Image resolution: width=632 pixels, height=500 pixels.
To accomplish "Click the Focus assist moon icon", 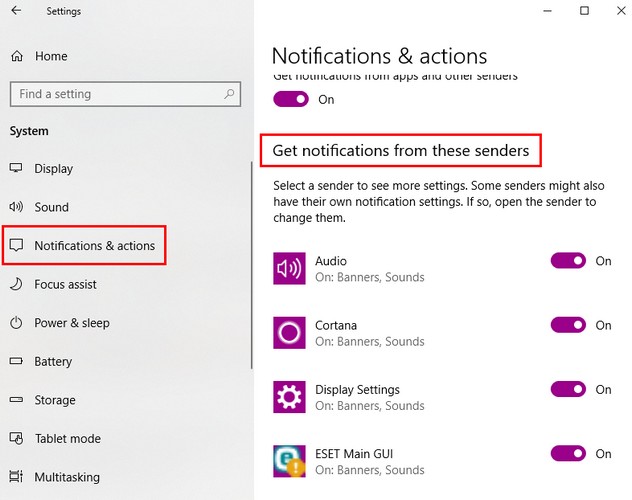I will coord(16,284).
